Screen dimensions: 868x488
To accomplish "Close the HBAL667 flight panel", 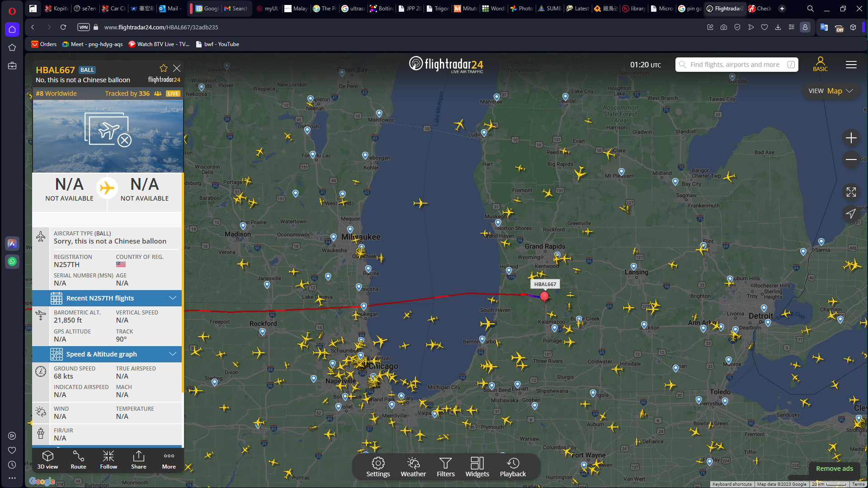I will pyautogui.click(x=177, y=68).
